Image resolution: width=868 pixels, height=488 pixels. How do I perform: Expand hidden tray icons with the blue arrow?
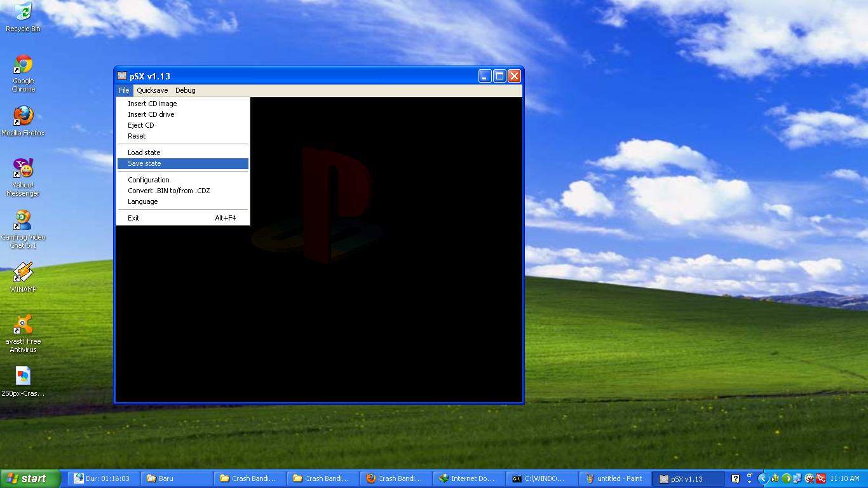[x=764, y=478]
